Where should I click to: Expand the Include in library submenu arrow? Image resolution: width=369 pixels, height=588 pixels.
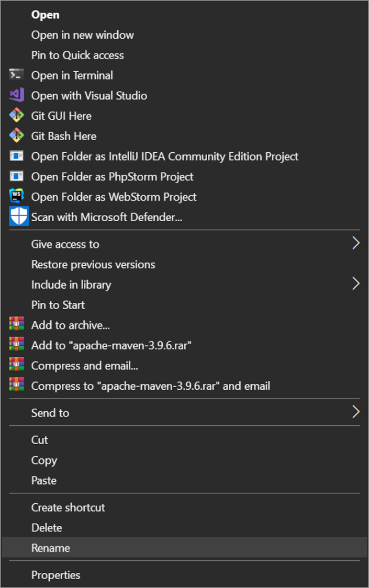pos(356,284)
